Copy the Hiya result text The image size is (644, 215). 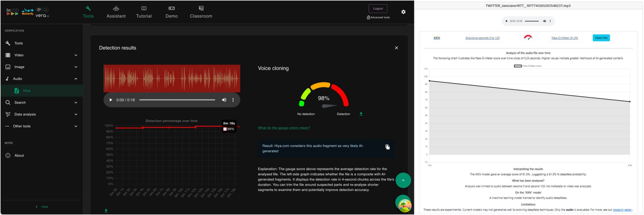(387, 147)
